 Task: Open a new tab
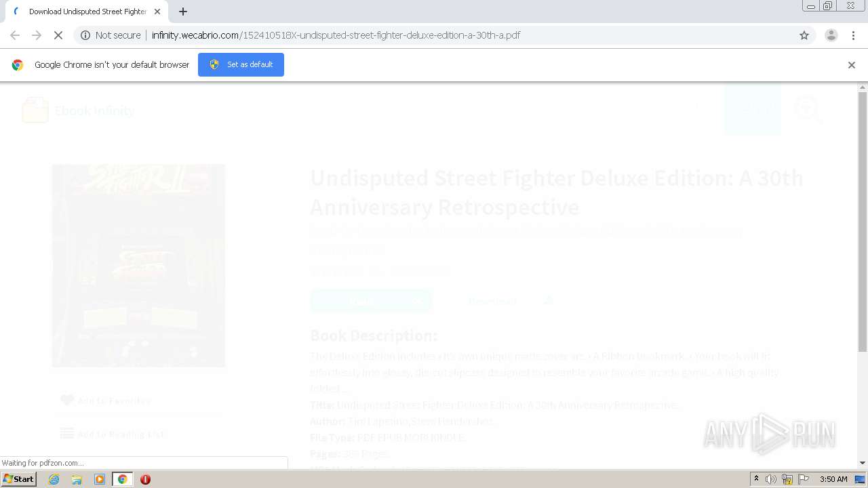pyautogui.click(x=182, y=12)
